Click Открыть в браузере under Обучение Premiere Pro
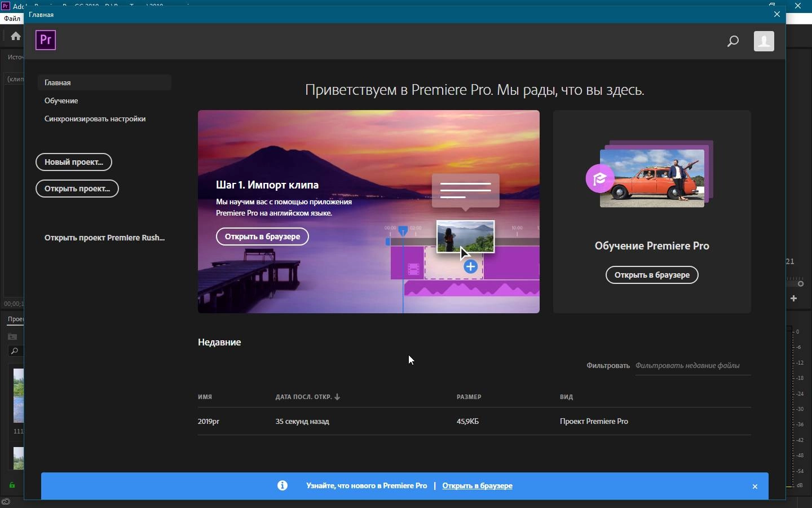 click(652, 275)
